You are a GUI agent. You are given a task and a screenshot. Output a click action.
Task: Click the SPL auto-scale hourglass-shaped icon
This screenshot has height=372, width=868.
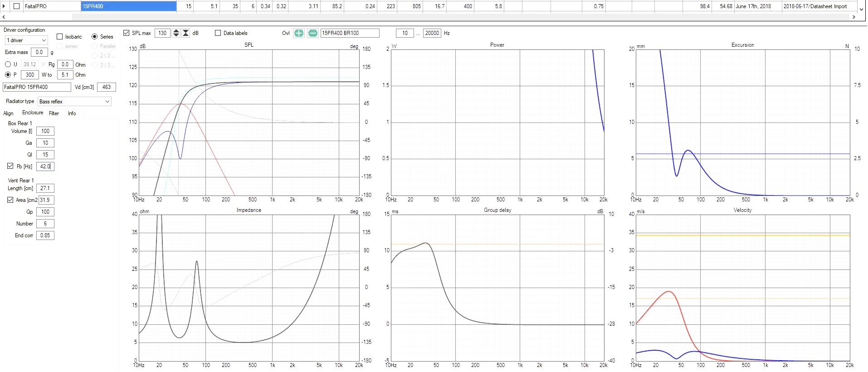tap(186, 33)
